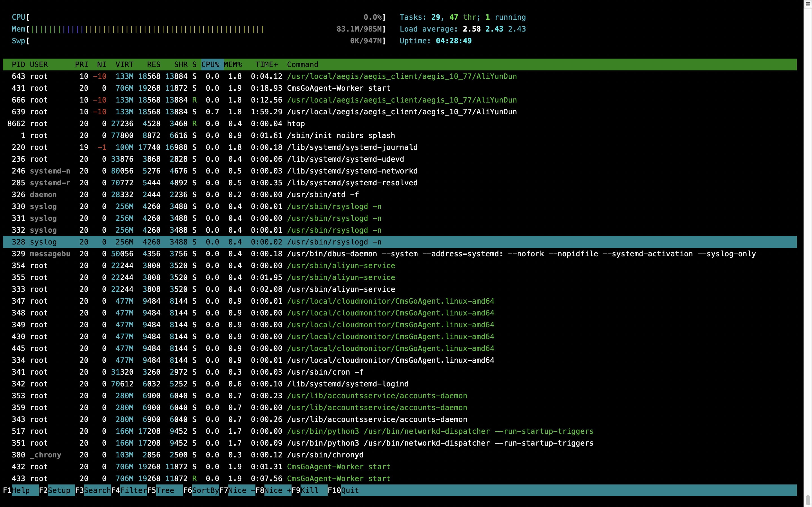Click F7 Nice minus button
This screenshot has width=812, height=507.
241,490
